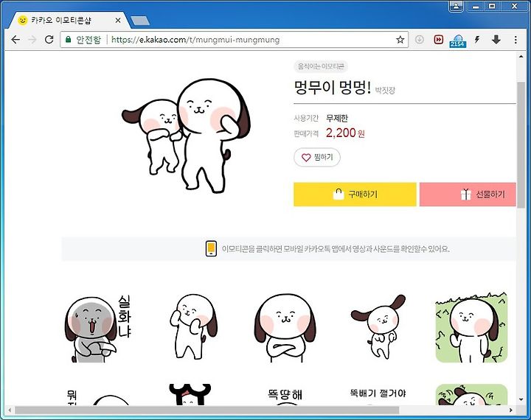Go back with the browser back arrow

[15, 40]
